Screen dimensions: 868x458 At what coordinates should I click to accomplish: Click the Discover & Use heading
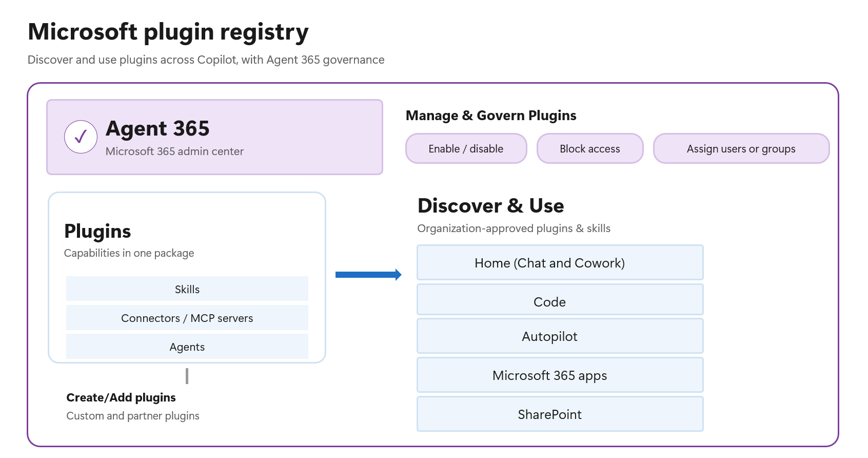pyautogui.click(x=491, y=205)
